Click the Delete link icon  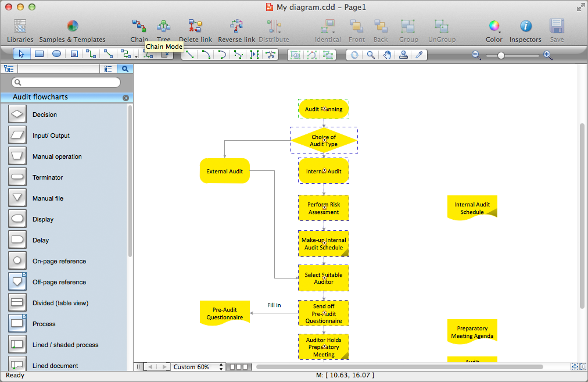(195, 29)
